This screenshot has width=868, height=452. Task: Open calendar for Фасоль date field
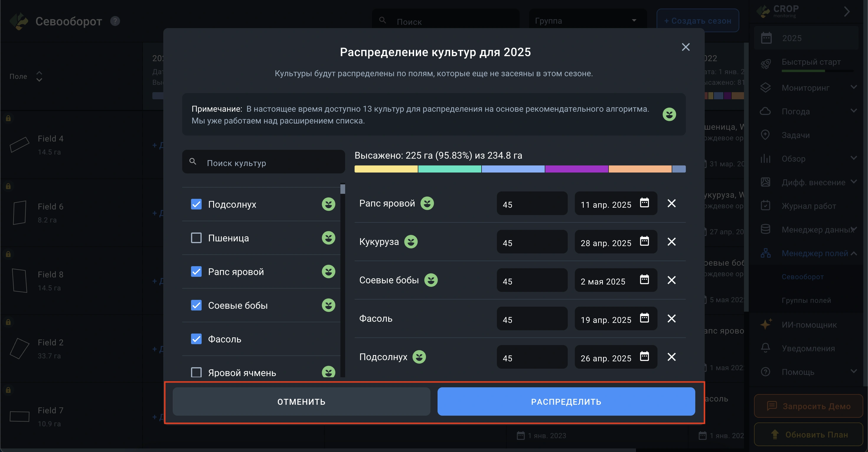point(644,318)
